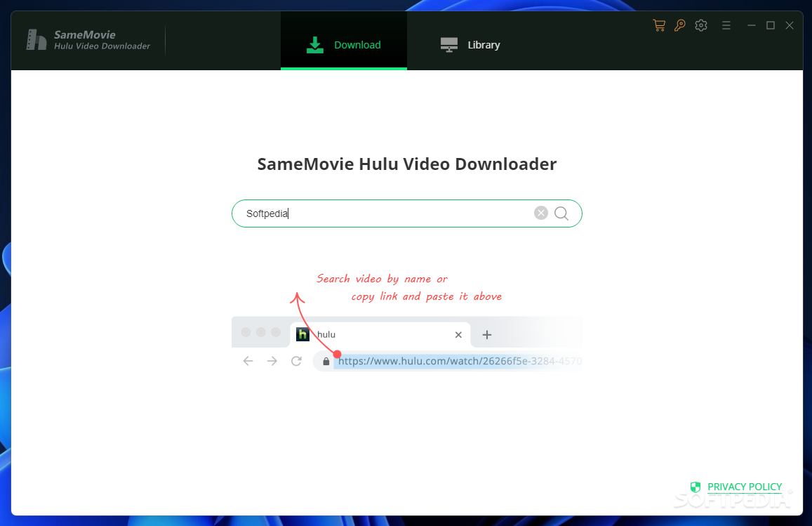Clear the search field text
812x526 pixels.
540,213
